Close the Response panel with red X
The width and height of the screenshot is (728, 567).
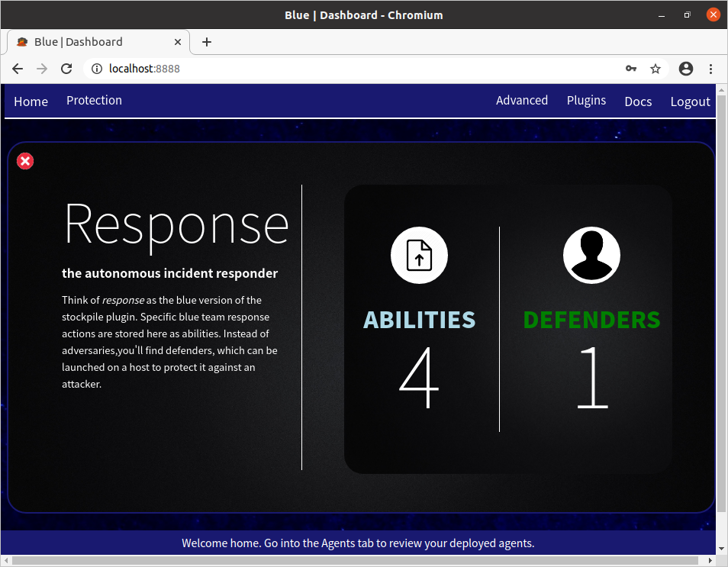pos(25,161)
